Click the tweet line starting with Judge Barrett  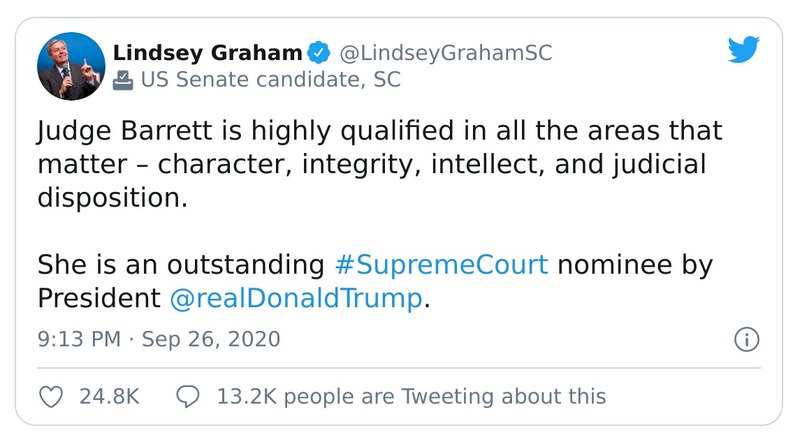click(379, 131)
